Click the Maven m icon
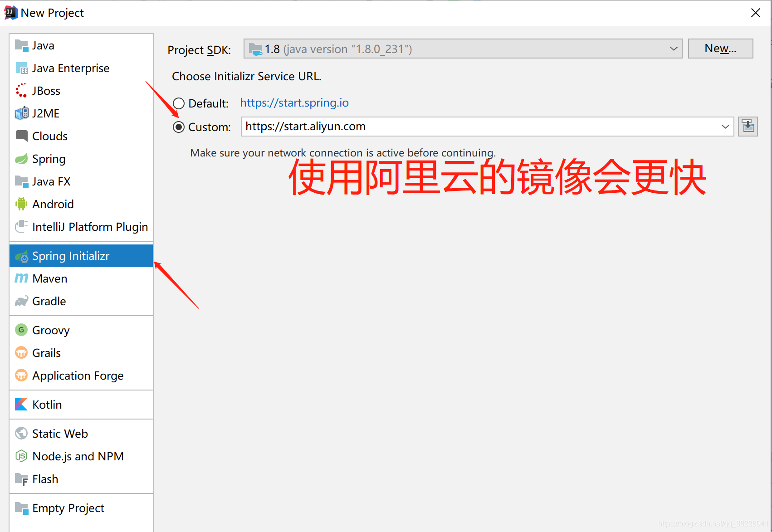This screenshot has height=532, width=772. coord(21,278)
